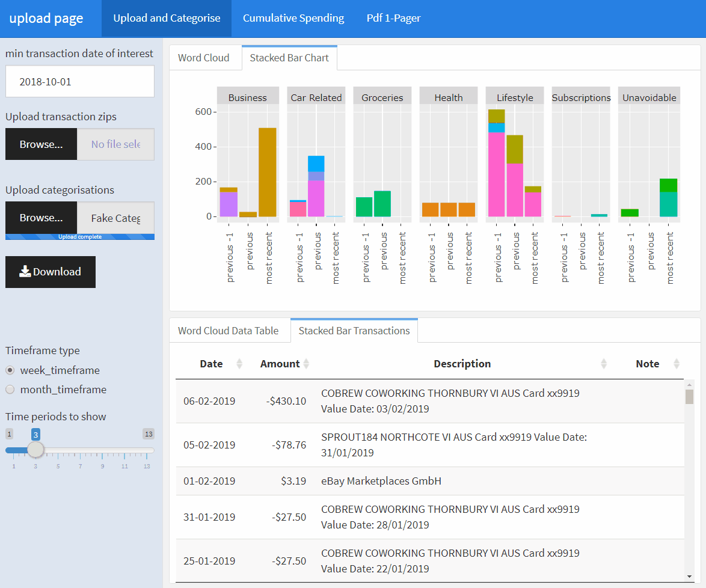Switch to the Word Cloud tab
The height and width of the screenshot is (588, 706).
203,57
